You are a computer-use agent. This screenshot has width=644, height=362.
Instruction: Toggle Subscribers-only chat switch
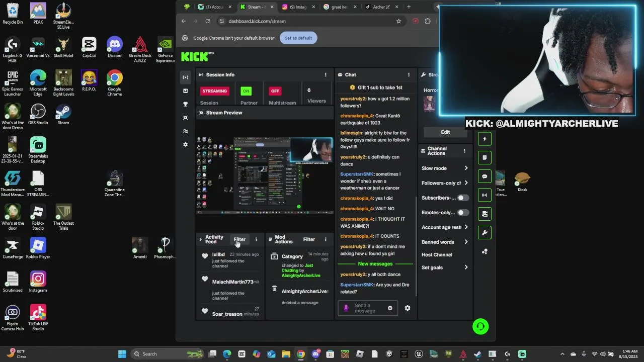[463, 198]
